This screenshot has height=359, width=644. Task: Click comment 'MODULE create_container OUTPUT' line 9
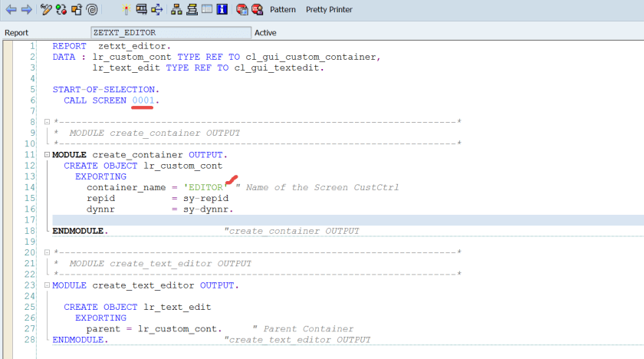tap(154, 133)
